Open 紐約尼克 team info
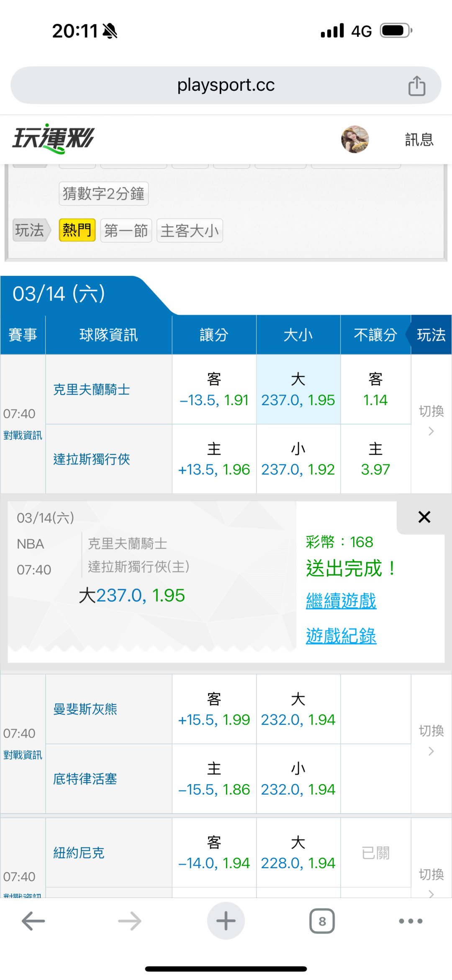 (x=79, y=853)
